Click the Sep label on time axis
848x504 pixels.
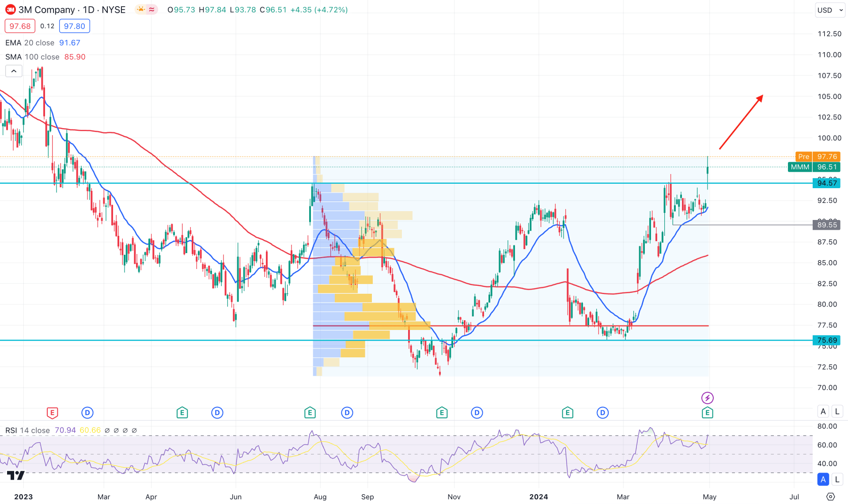pos(367,497)
